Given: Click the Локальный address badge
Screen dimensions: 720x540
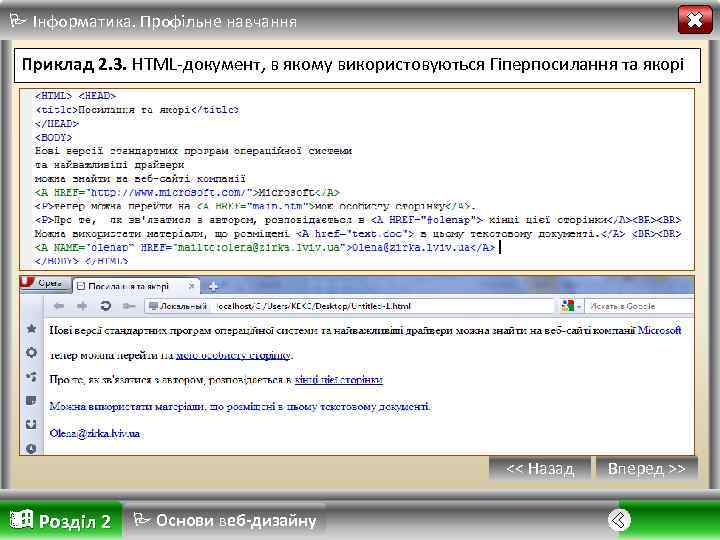Looking at the screenshot, I should 178,306.
